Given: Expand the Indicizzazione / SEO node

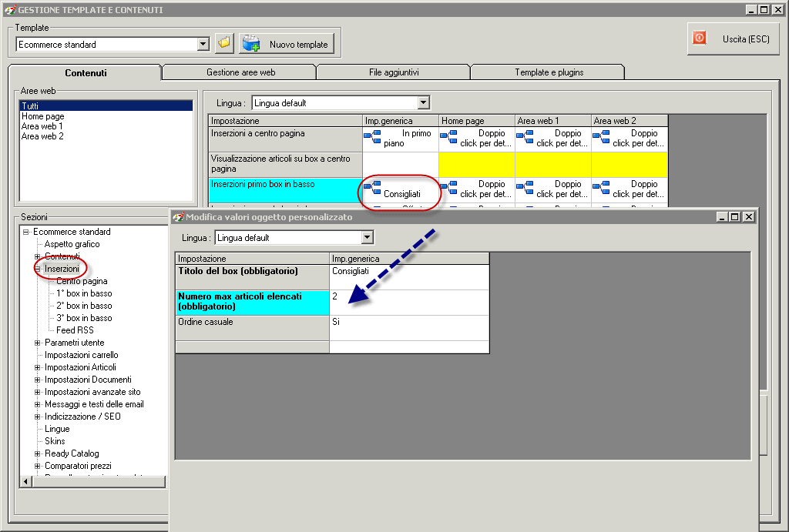Looking at the screenshot, I should tap(37, 417).
